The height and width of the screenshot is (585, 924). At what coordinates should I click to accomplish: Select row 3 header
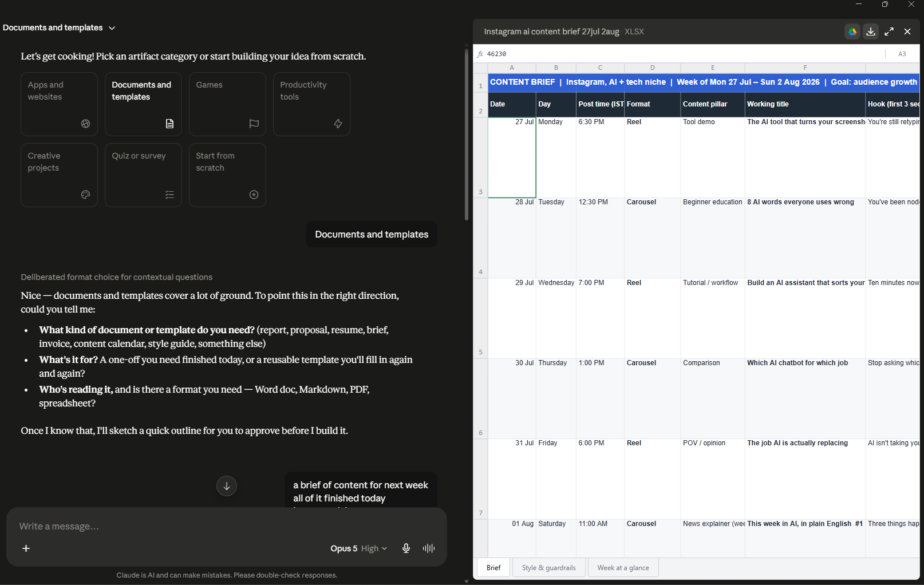[480, 157]
